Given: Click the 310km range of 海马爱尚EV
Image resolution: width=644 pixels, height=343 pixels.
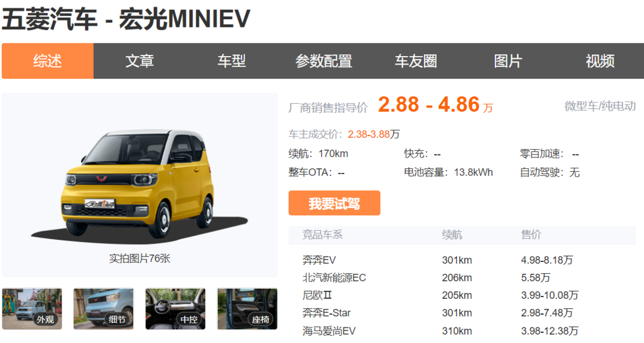Looking at the screenshot, I should 457,331.
